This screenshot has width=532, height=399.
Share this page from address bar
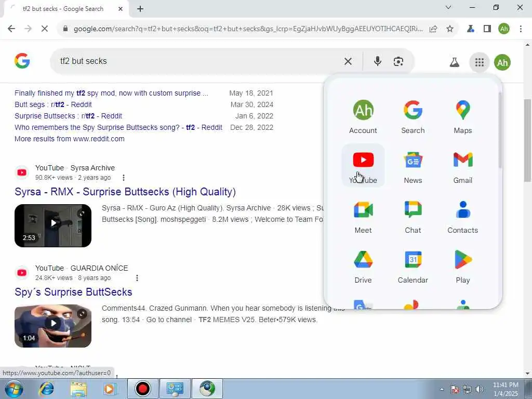tap(433, 29)
